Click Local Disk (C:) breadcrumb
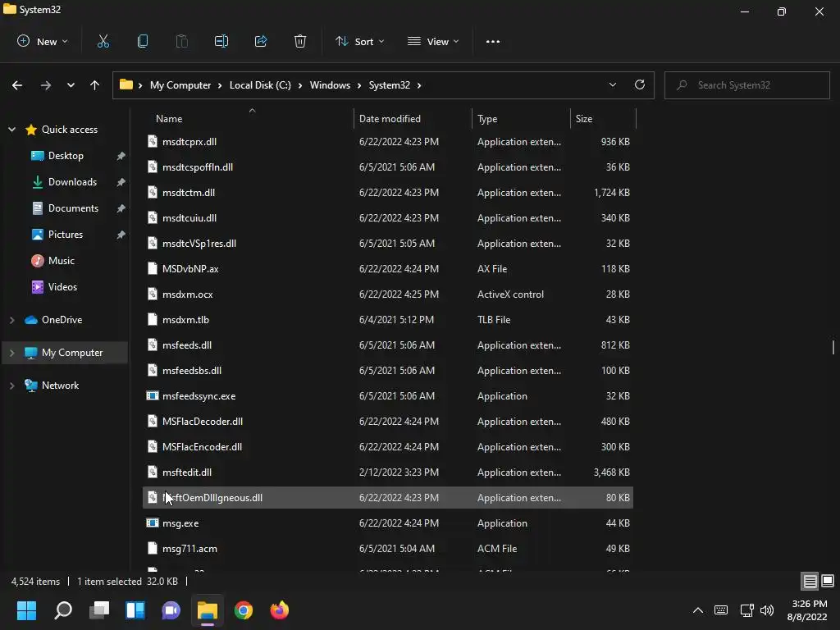The image size is (840, 630). click(x=260, y=85)
